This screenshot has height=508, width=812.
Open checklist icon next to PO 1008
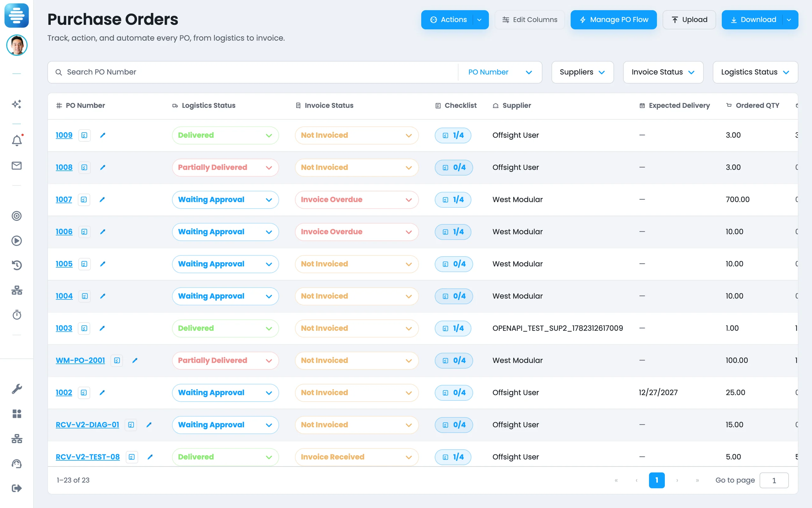pyautogui.click(x=84, y=167)
